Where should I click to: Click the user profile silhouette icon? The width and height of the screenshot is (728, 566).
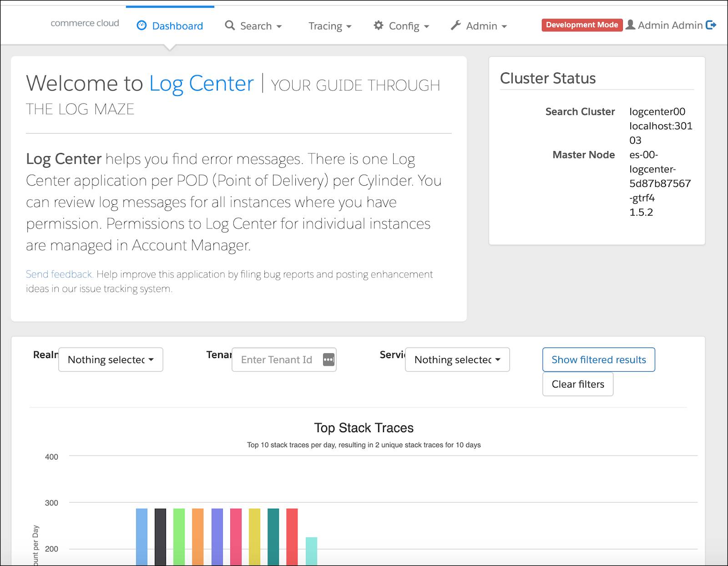pos(630,25)
